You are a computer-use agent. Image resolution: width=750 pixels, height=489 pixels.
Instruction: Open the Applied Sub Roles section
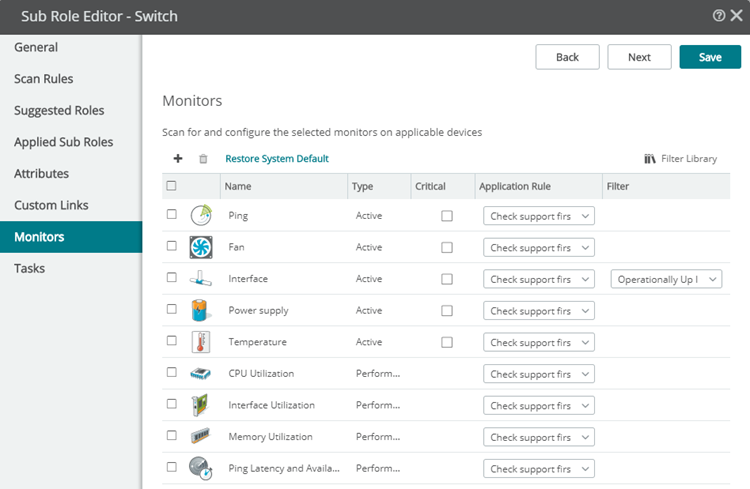(71, 142)
